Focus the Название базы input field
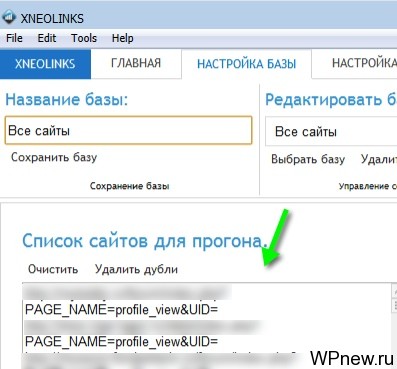Image resolution: width=397 pixels, height=369 pixels. click(128, 130)
